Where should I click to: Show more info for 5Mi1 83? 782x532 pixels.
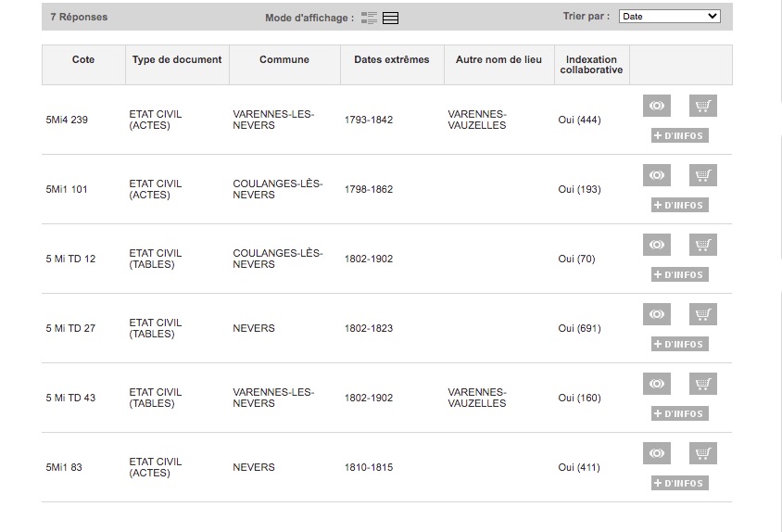680,484
